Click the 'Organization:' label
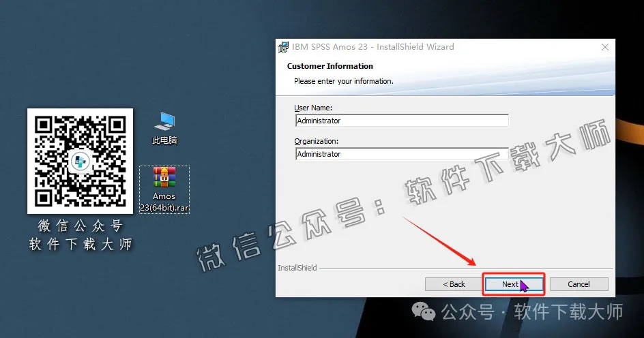 [x=317, y=141]
